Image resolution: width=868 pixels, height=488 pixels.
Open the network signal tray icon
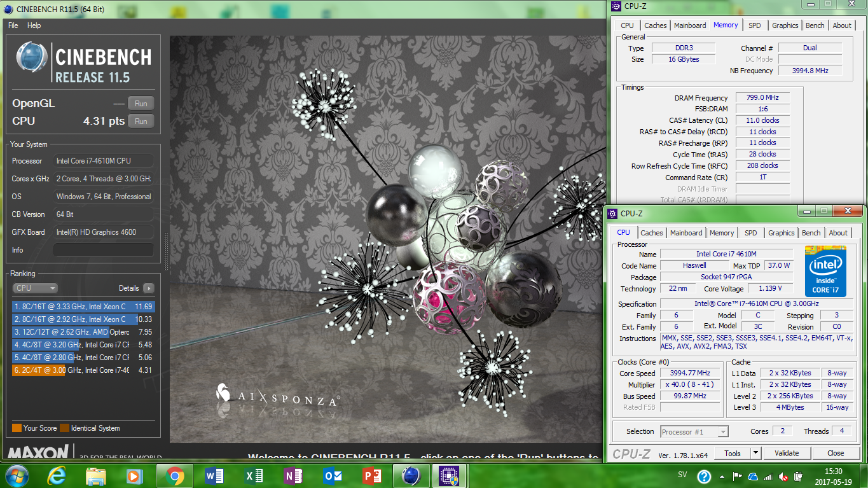[768, 476]
